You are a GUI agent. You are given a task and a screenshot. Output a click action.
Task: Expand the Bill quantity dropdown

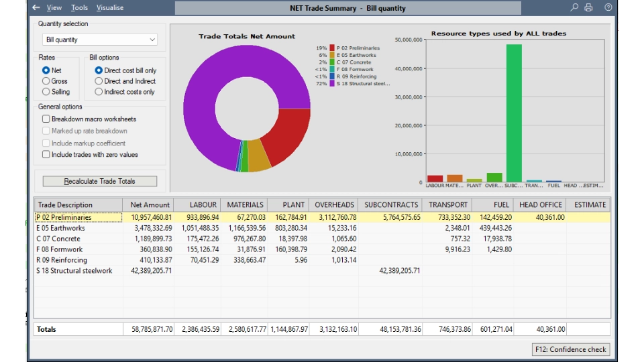tap(100, 40)
